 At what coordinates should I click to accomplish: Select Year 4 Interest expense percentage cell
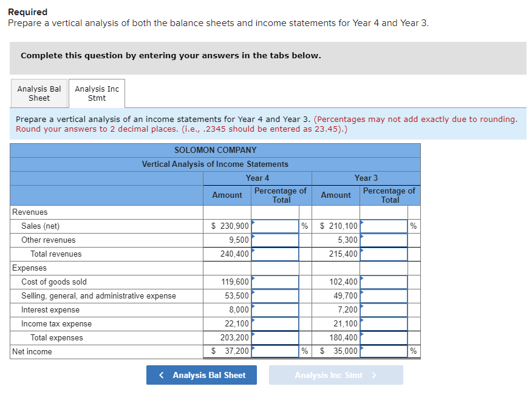click(x=275, y=309)
